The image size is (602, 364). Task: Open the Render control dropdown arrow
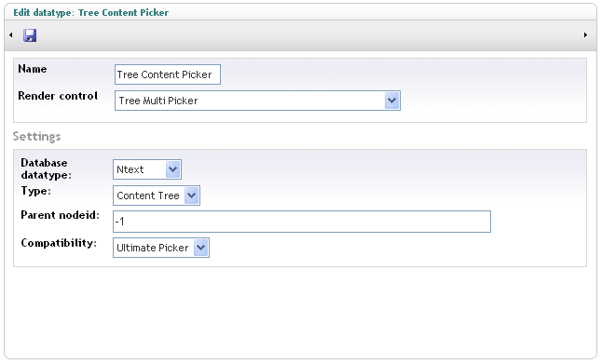click(x=391, y=101)
